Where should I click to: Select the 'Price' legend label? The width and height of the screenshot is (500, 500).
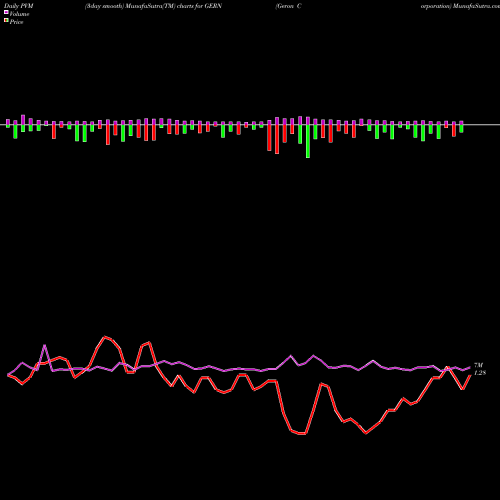16,22
